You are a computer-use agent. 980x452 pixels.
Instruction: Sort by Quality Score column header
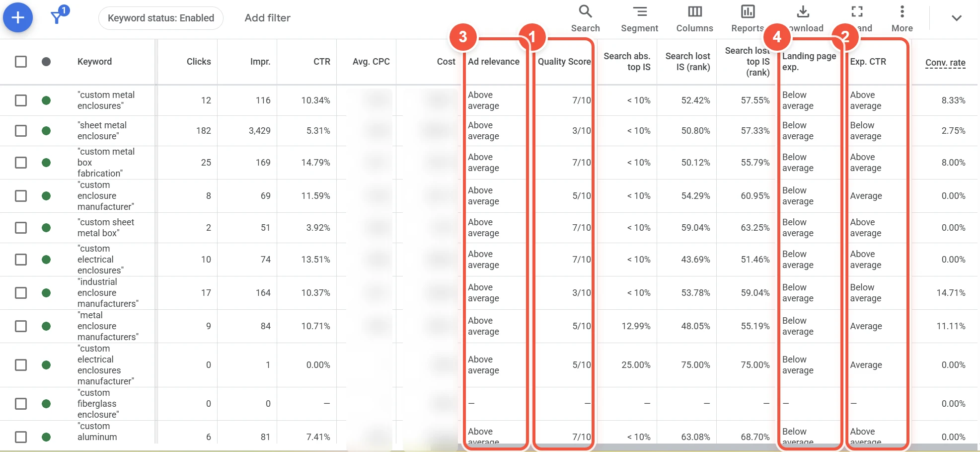[x=564, y=62]
